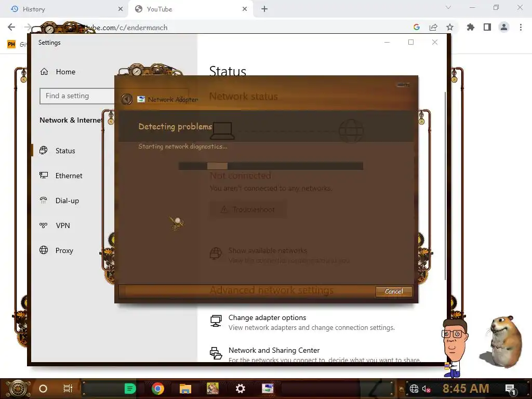Click the browser address bar URL
Screen dimensions: 532x399
[x=126, y=28]
